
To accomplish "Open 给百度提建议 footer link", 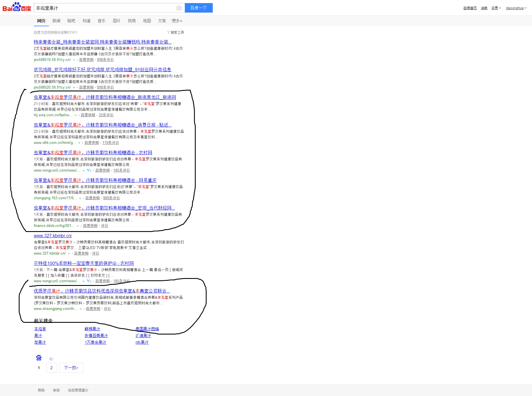I will pos(78,390).
